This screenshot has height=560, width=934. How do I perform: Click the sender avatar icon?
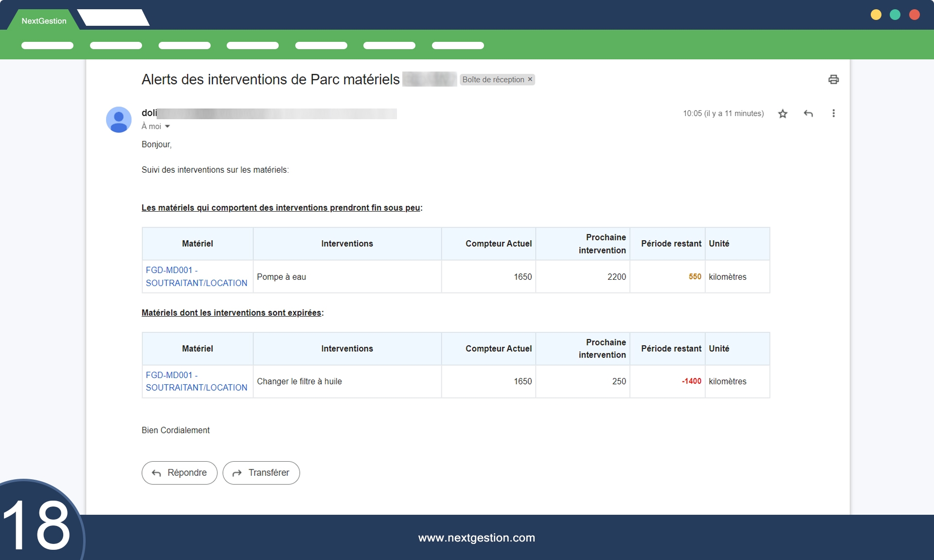click(119, 120)
